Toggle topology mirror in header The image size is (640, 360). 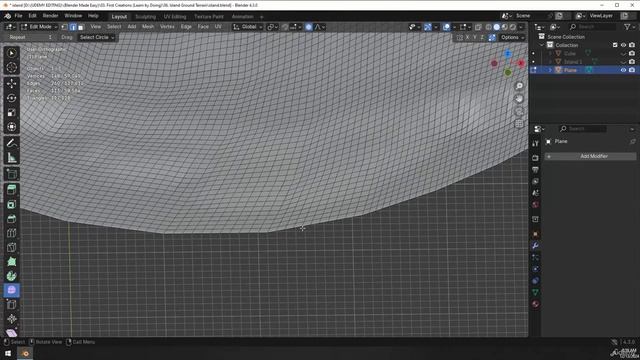point(492,38)
